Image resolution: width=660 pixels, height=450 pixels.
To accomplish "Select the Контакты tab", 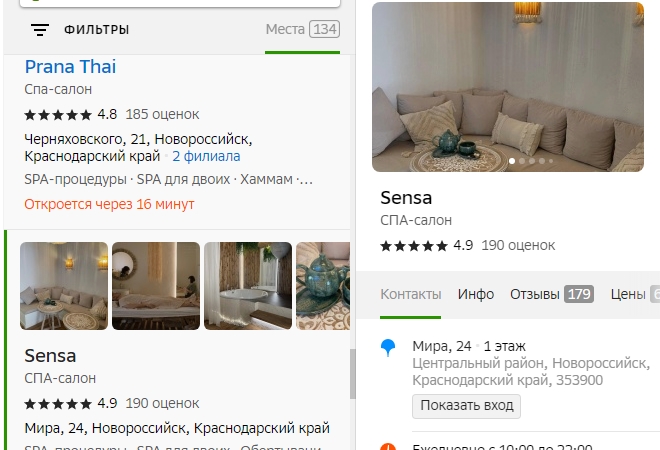I will click(x=410, y=294).
